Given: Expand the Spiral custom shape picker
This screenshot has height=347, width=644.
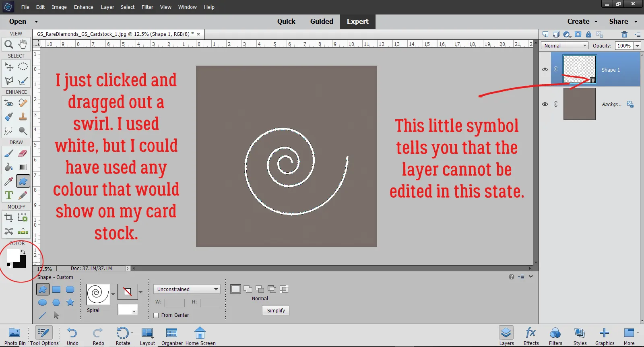Looking at the screenshot, I should pos(113,294).
